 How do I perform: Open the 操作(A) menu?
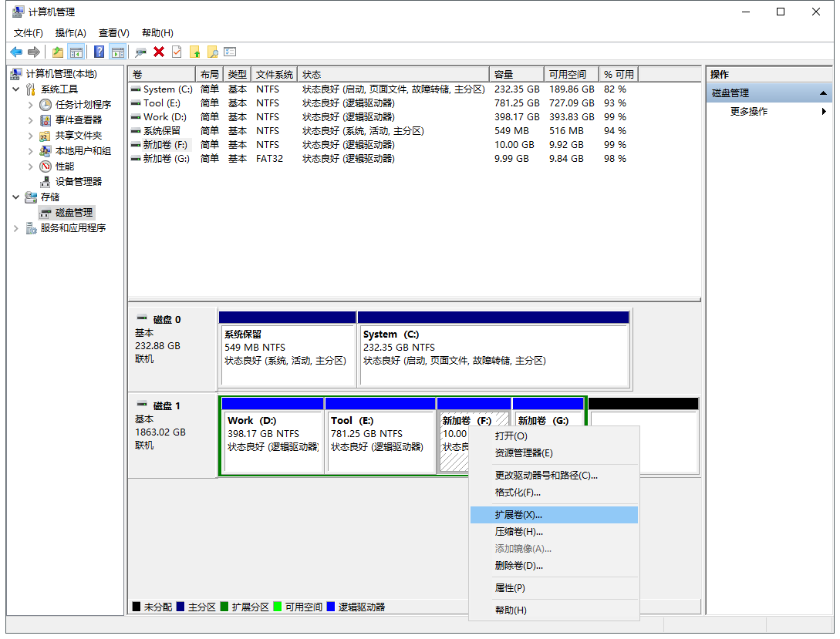click(x=70, y=32)
